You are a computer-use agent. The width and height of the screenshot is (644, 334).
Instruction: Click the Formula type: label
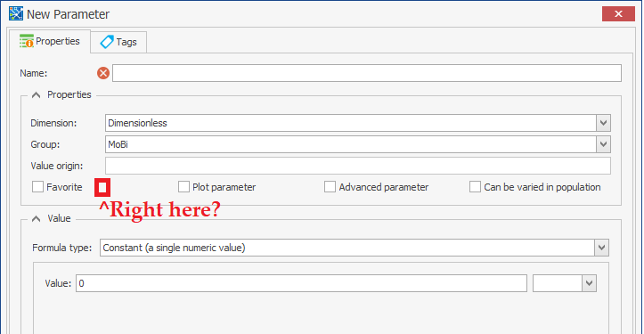tap(62, 248)
